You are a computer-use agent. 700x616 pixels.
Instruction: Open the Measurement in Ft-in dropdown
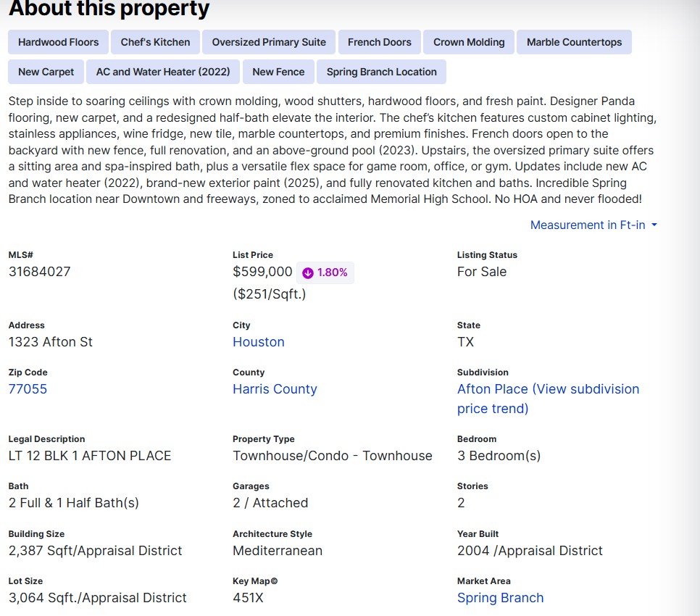[593, 225]
